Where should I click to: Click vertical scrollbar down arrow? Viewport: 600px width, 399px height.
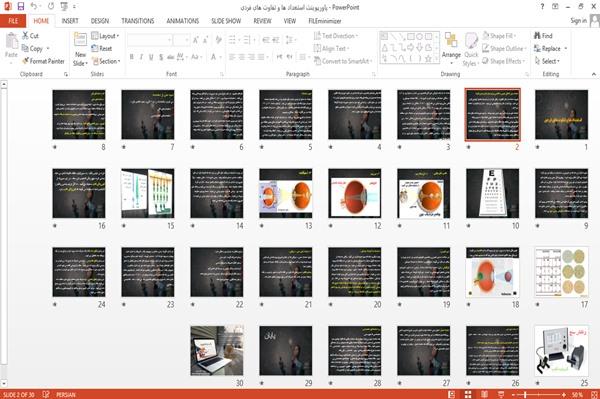point(4,383)
